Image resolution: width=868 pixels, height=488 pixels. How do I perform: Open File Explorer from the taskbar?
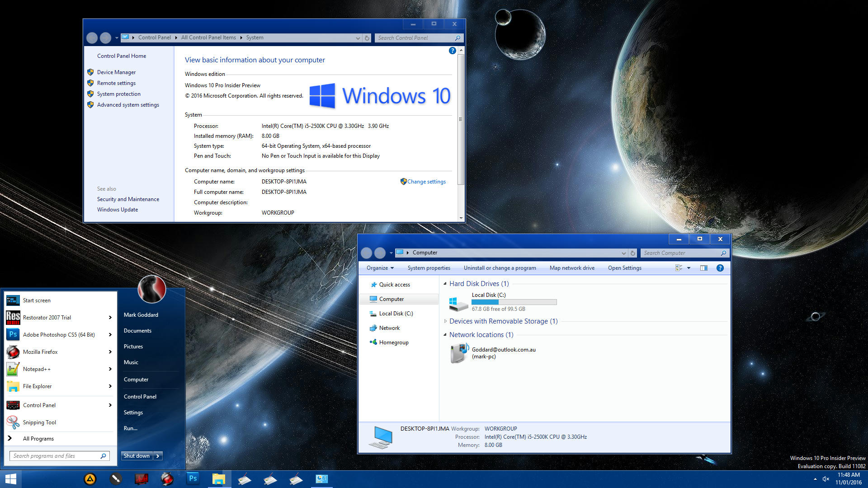coord(219,479)
